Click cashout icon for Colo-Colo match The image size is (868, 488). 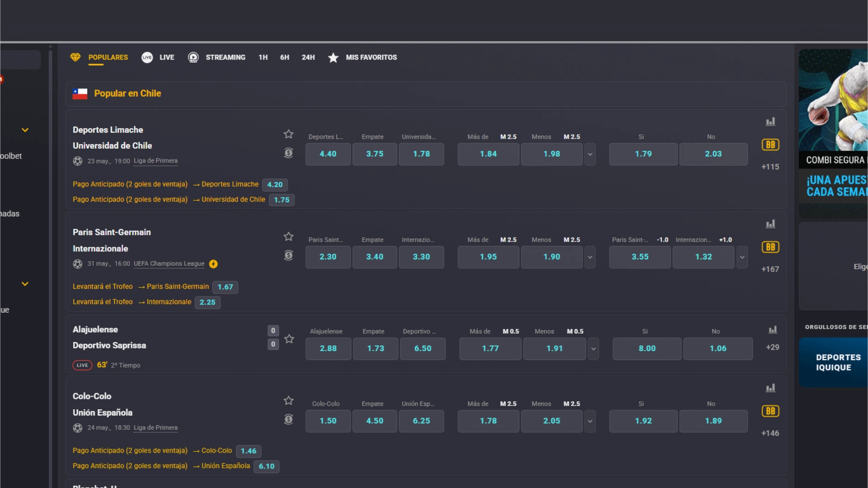point(289,419)
